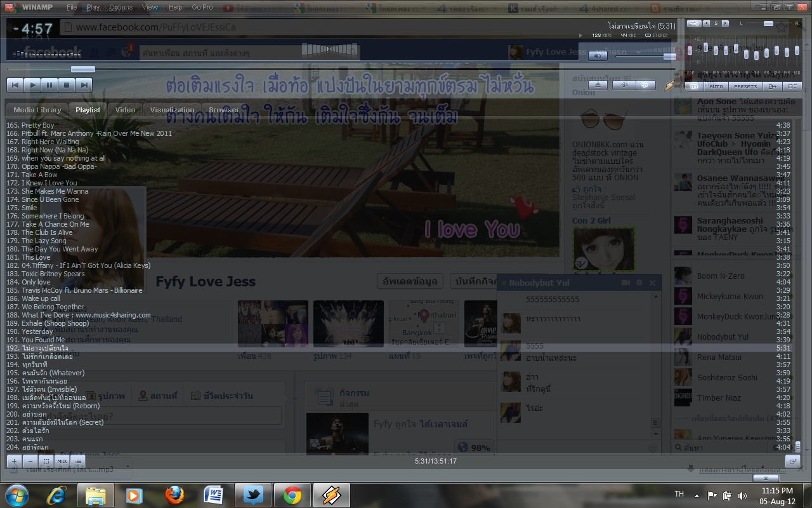Decrease crossfade seconds with left arrow
This screenshot has width=812, height=508.
point(707,23)
